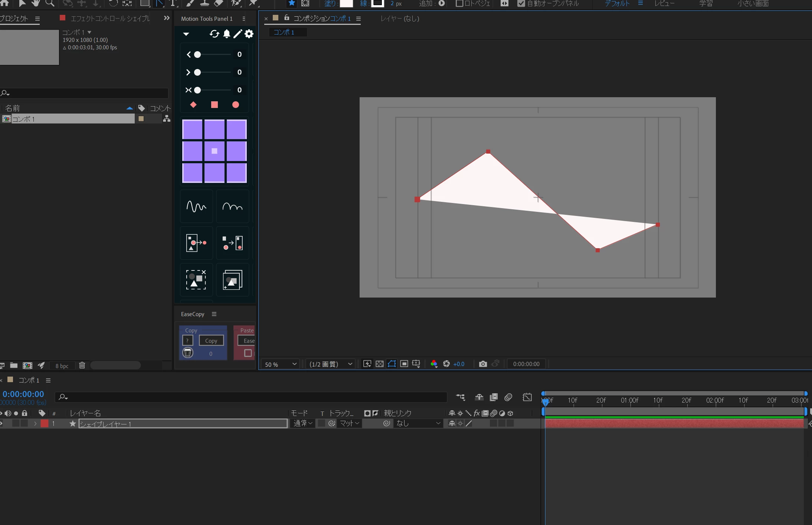Viewport: 812px width, 525px height.
Task: Click the Copy button in EaseCopy
Action: pos(211,341)
